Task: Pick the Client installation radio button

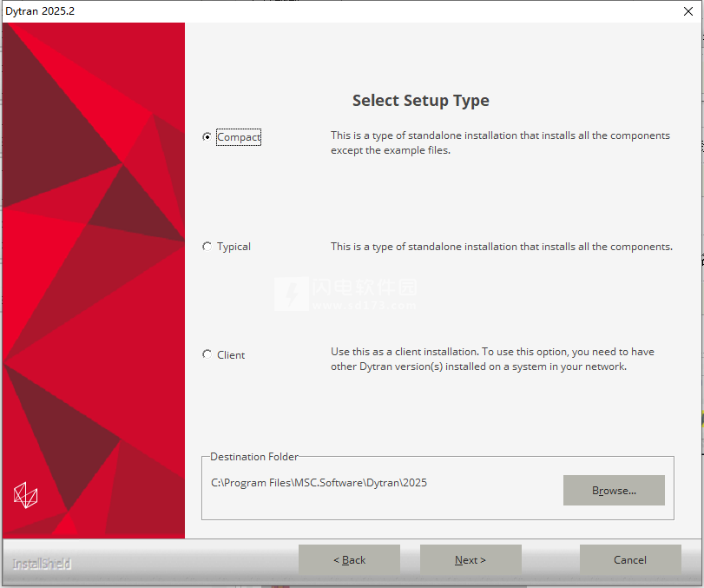Action: pos(207,354)
